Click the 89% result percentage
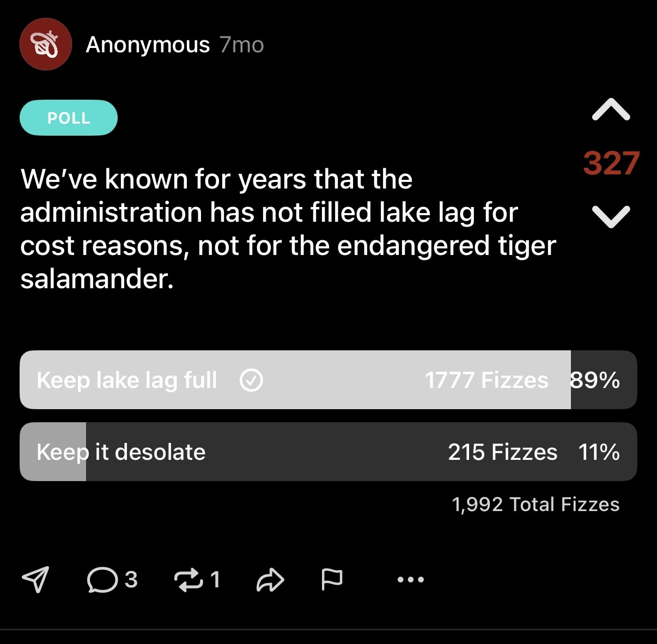 [x=595, y=380]
